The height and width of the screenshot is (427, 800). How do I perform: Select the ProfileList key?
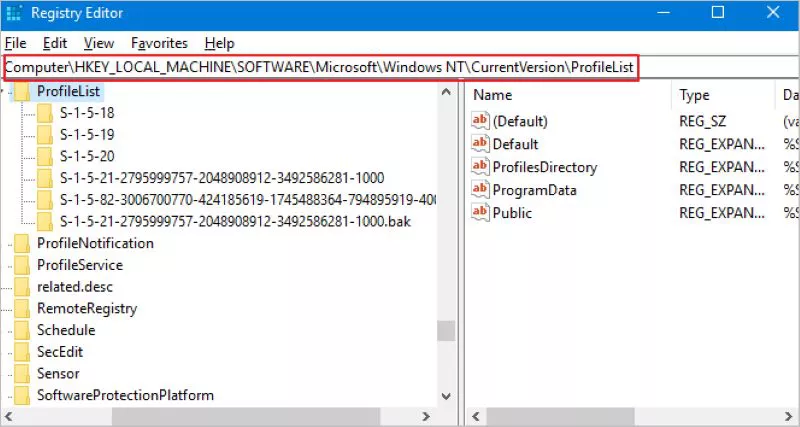[69, 91]
